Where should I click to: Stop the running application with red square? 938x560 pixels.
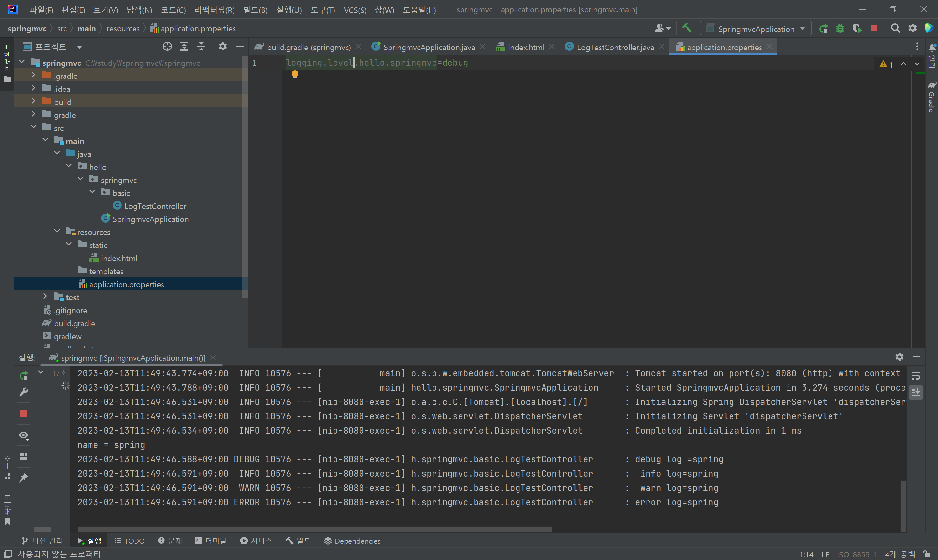tap(874, 28)
